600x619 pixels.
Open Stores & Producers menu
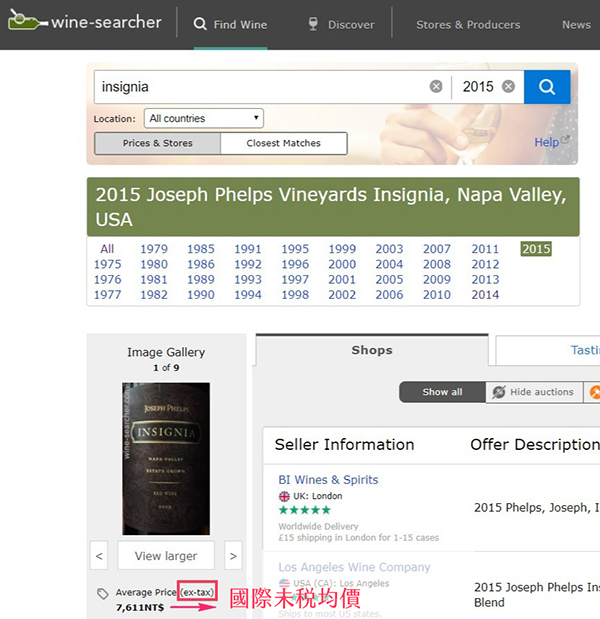(x=468, y=24)
